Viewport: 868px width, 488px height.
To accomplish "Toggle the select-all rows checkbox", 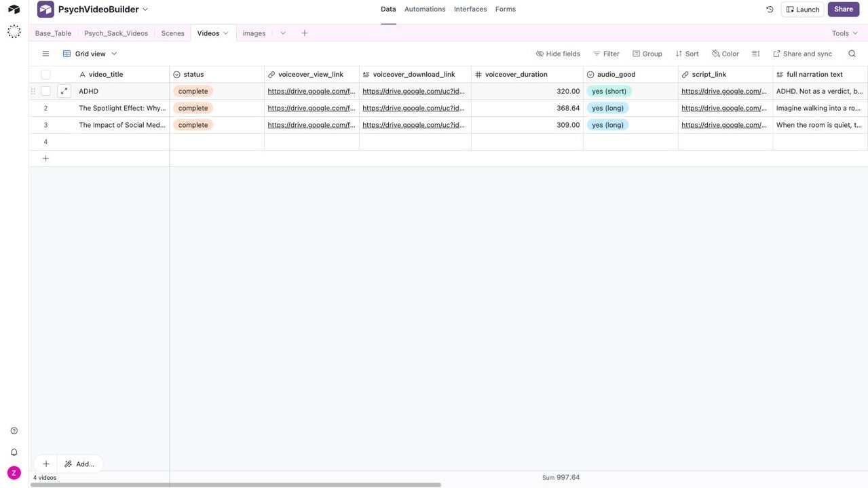I will click(x=45, y=75).
